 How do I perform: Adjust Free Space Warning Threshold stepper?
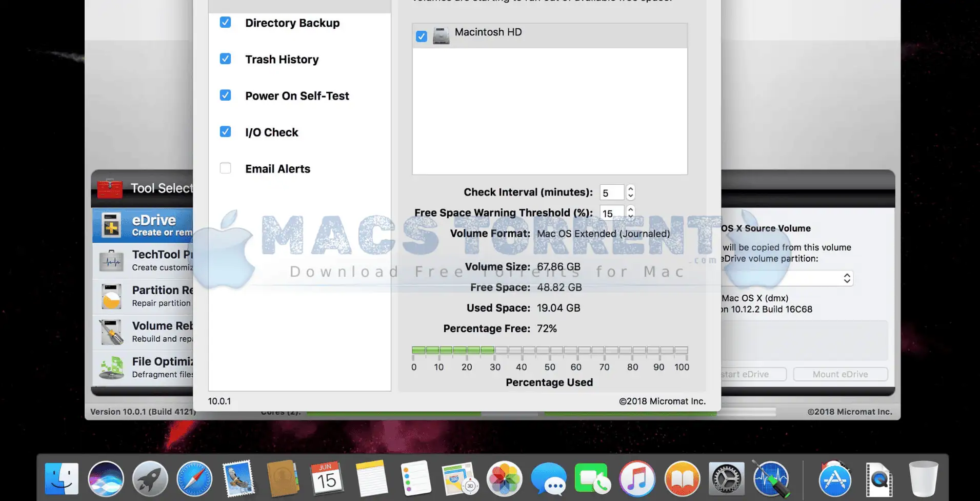click(x=631, y=213)
